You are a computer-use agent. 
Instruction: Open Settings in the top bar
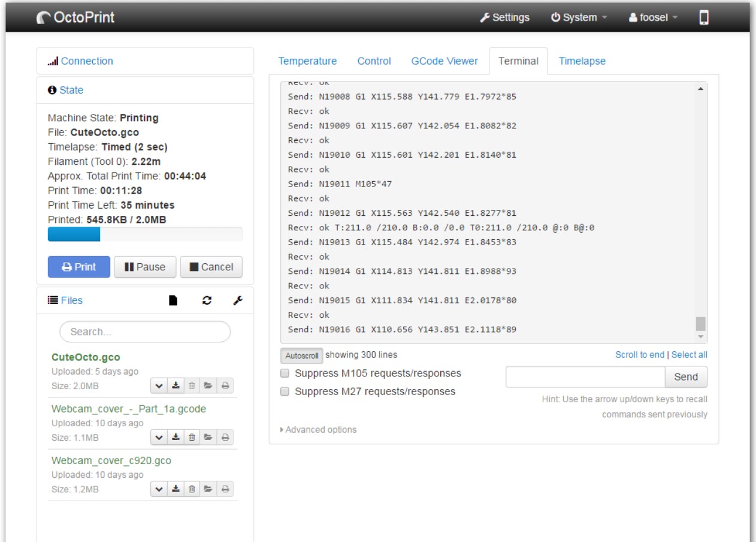tap(505, 17)
